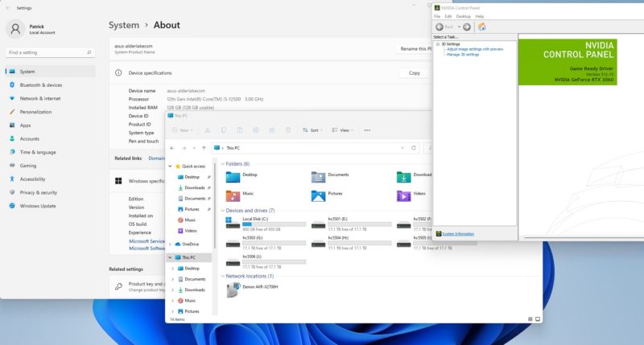Screen dimensions: 644x345
Task: Open the Documents folder in Folders group
Action: [330, 177]
